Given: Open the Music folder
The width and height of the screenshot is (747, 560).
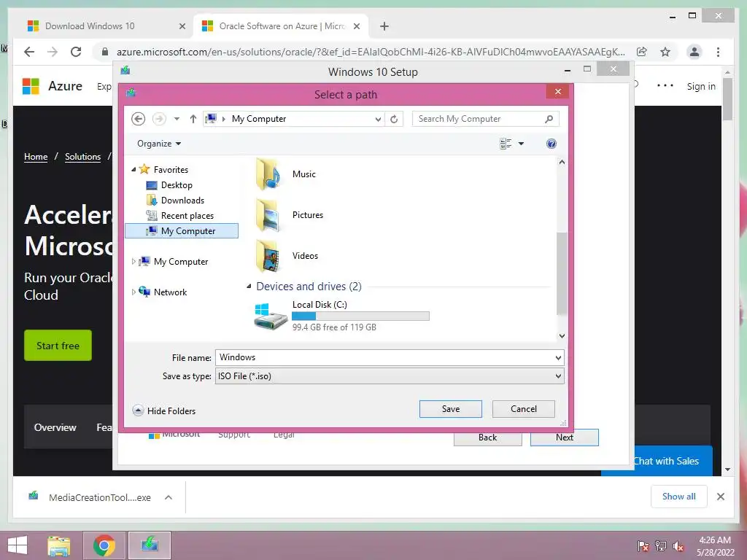Looking at the screenshot, I should (285, 174).
